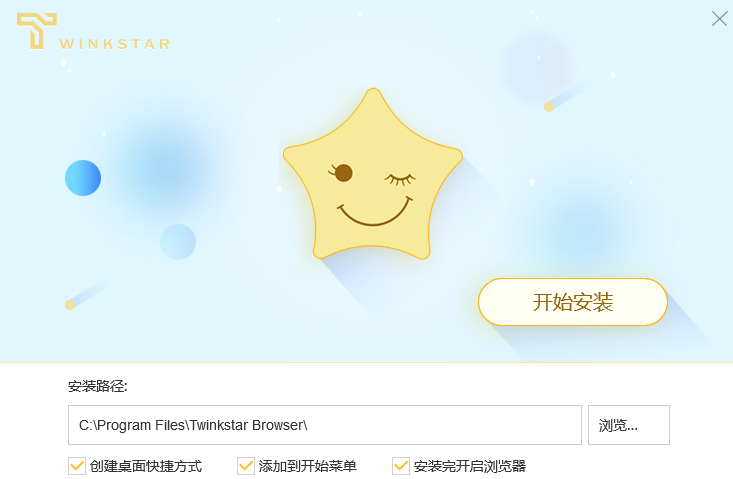The height and width of the screenshot is (479, 733).
Task: Click the Twinkstar T logo icon
Action: (37, 31)
